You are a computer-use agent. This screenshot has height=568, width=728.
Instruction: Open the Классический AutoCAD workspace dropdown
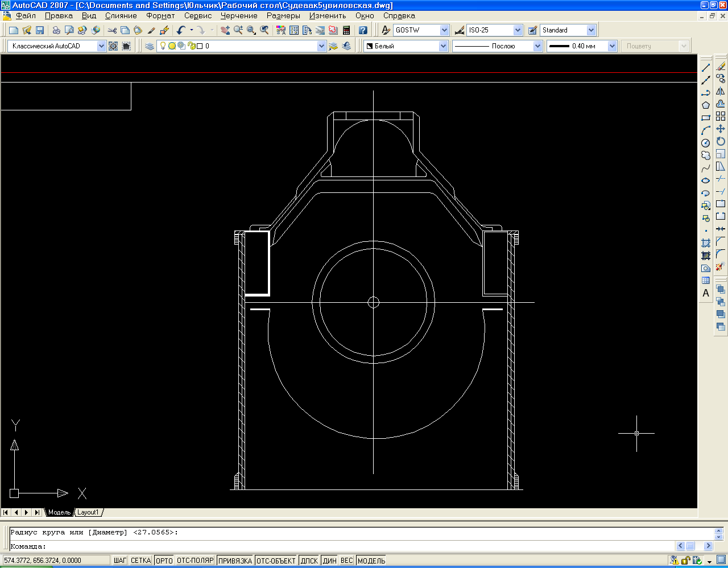click(101, 46)
